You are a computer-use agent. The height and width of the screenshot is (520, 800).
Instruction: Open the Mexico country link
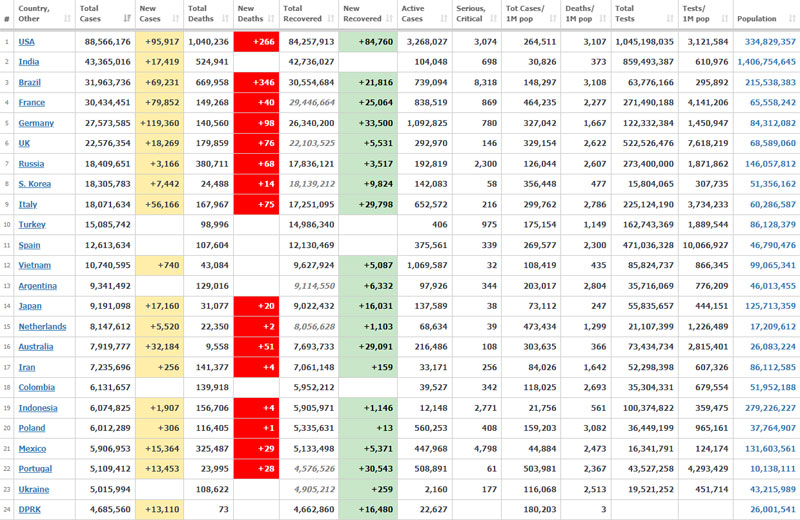[x=32, y=449]
